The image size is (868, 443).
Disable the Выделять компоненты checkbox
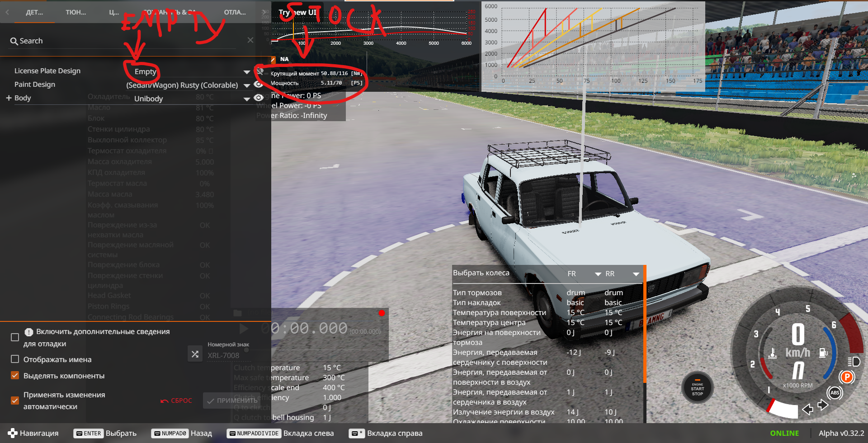pos(15,376)
